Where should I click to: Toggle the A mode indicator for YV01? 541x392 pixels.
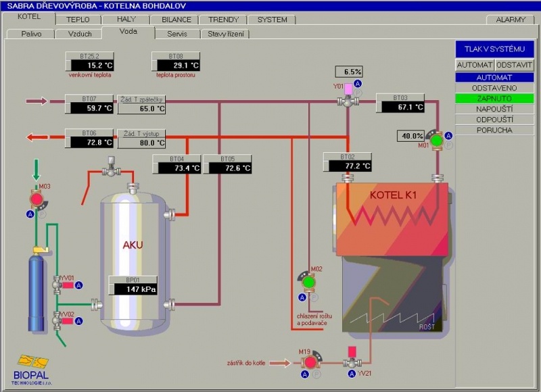(x=78, y=285)
